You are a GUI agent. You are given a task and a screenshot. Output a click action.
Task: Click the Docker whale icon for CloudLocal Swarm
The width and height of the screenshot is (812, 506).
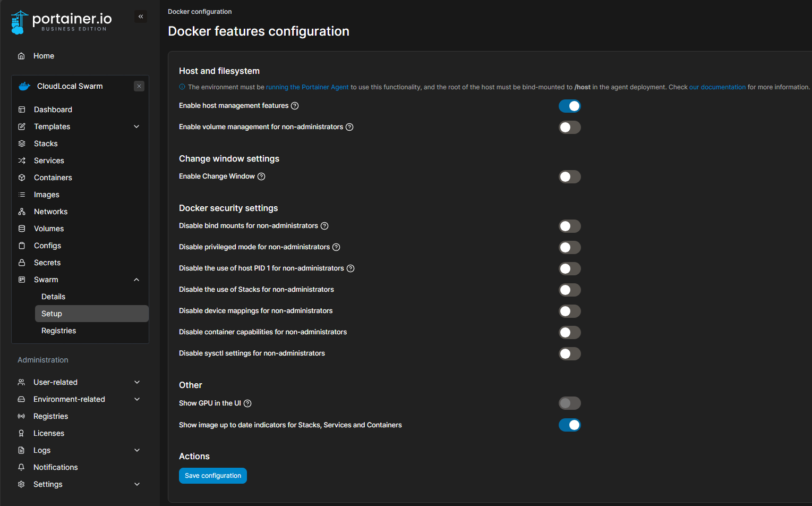pos(24,86)
